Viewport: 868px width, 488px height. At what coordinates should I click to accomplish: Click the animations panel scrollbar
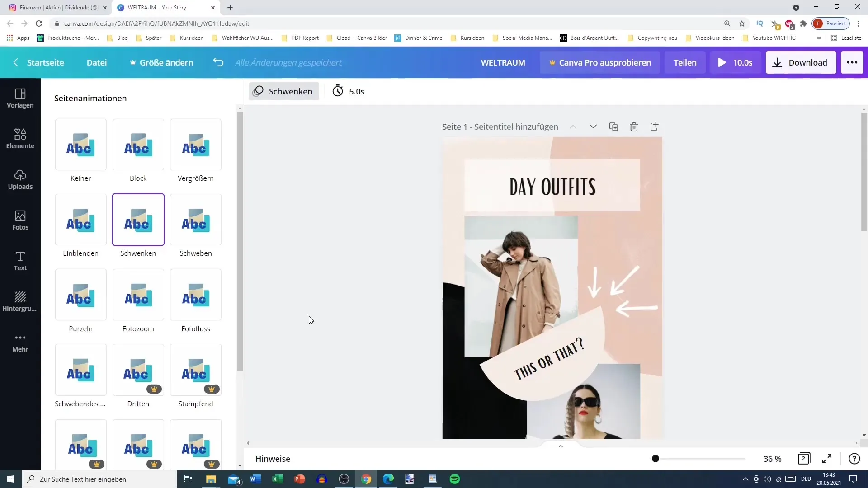pos(240,240)
